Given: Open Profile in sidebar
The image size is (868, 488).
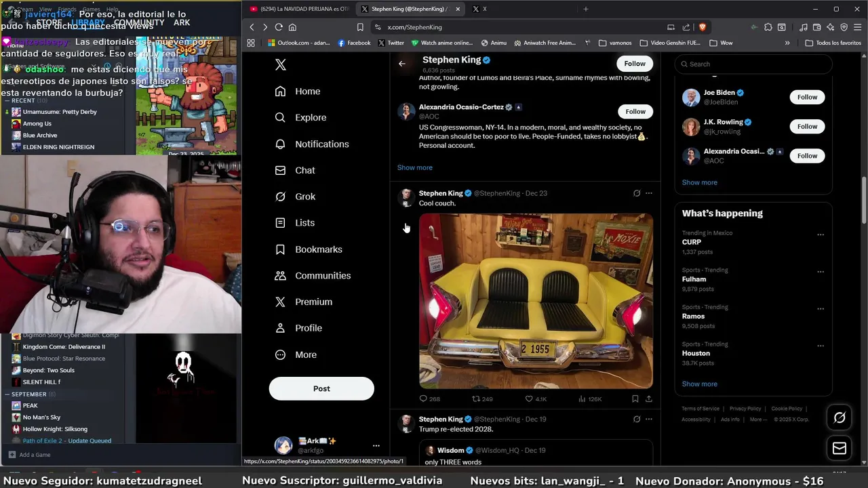Looking at the screenshot, I should point(298,328).
